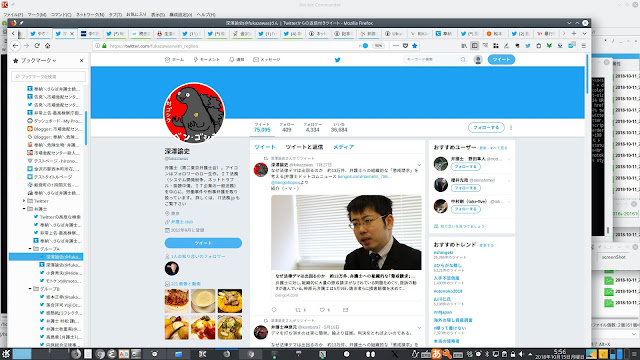Click the Firefox forward arrow
The width and height of the screenshot is (640, 360).
(x=27, y=46)
